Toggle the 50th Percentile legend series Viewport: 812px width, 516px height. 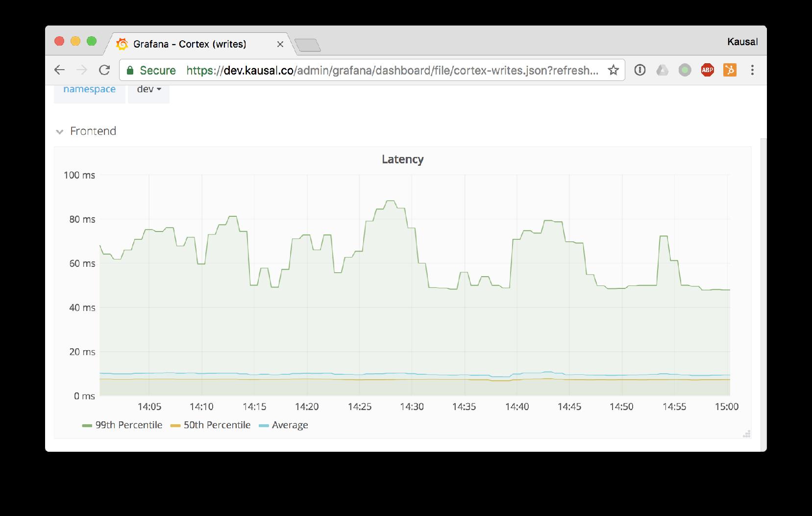(217, 425)
